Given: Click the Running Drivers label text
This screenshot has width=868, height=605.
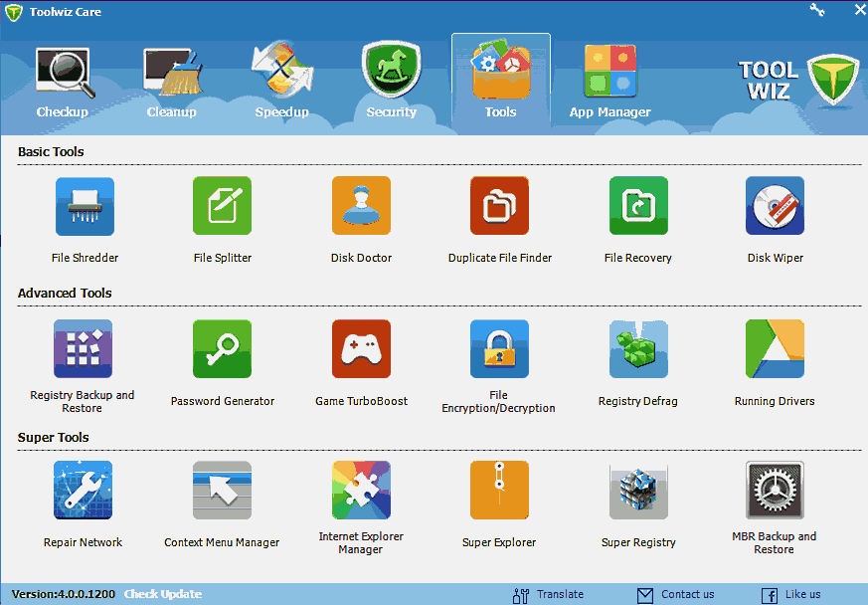Looking at the screenshot, I should [775, 401].
